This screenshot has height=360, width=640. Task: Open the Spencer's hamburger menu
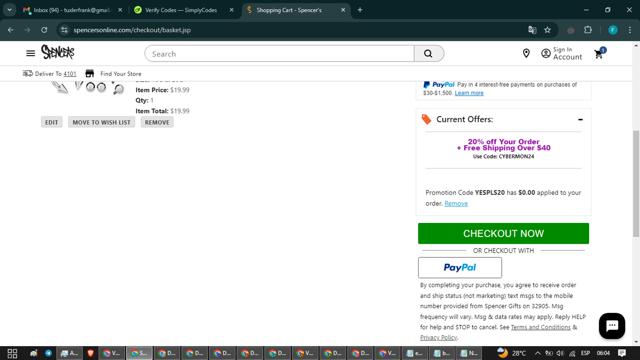coord(31,53)
